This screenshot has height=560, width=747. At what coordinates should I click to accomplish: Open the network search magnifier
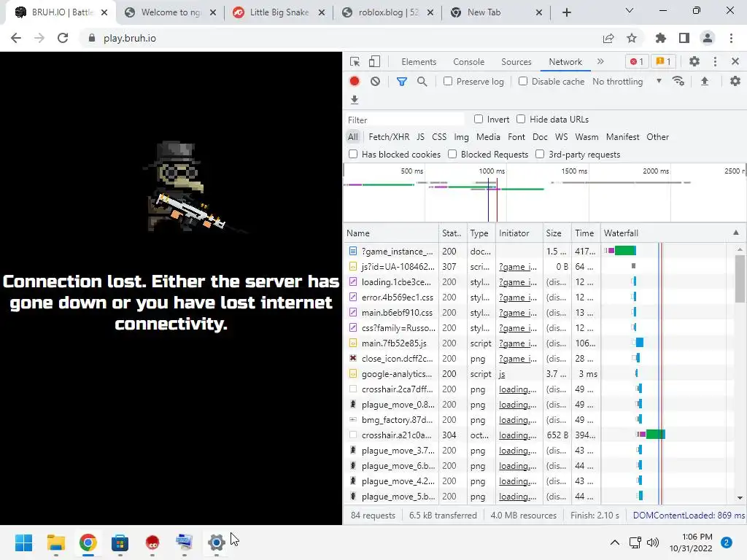[422, 82]
